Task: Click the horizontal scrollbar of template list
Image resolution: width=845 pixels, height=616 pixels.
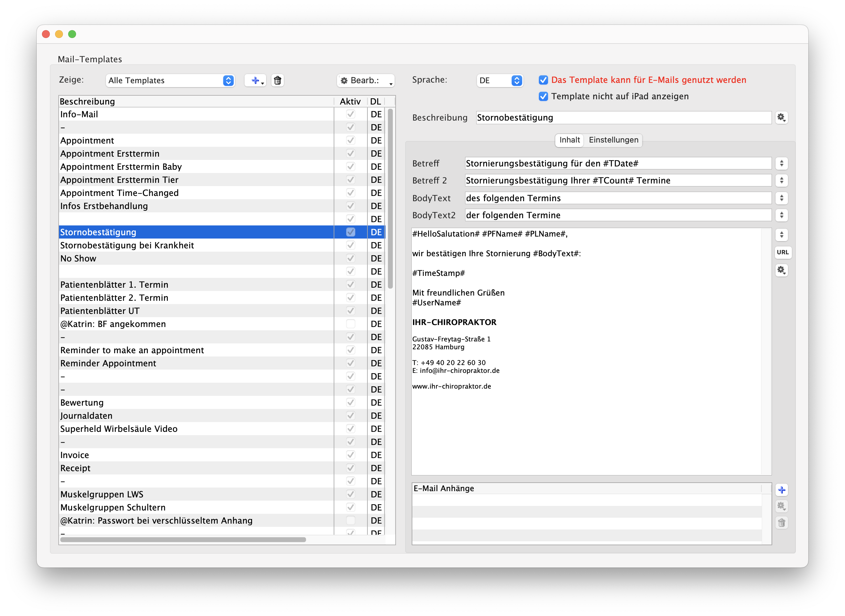Action: 183,540
